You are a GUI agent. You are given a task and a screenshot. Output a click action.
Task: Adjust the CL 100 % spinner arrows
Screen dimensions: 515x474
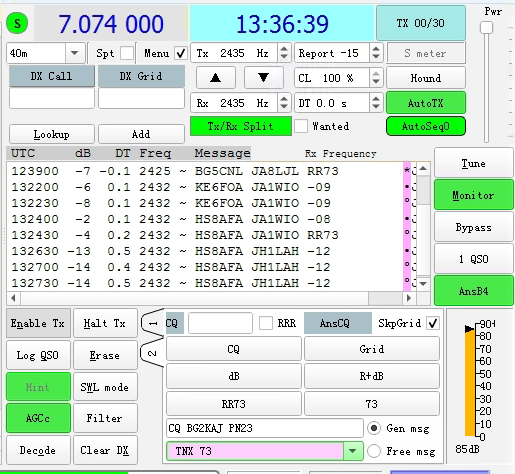click(x=376, y=78)
